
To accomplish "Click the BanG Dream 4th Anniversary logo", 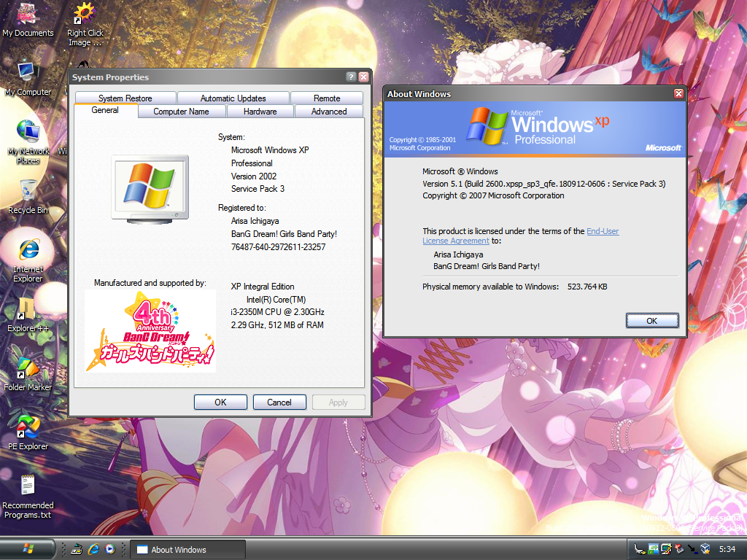I will 150,331.
